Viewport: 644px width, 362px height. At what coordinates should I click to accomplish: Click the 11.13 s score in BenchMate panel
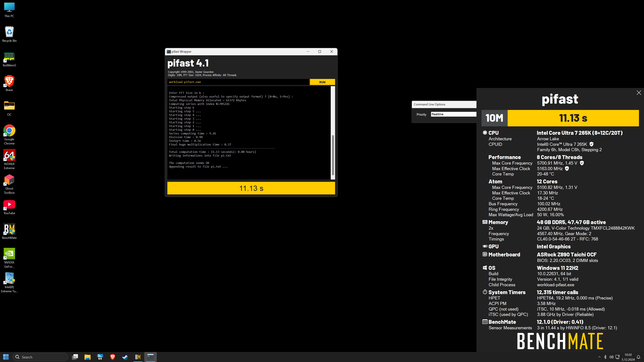click(x=573, y=118)
